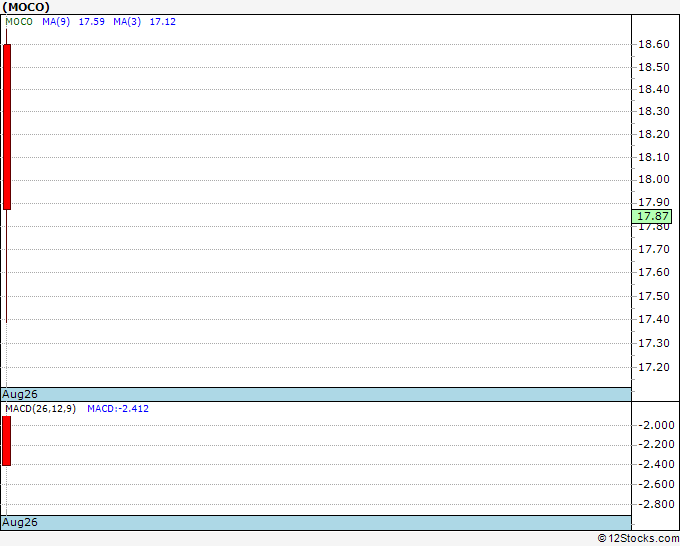
Task: Click the green 17.87 current price tag
Action: click(652, 216)
